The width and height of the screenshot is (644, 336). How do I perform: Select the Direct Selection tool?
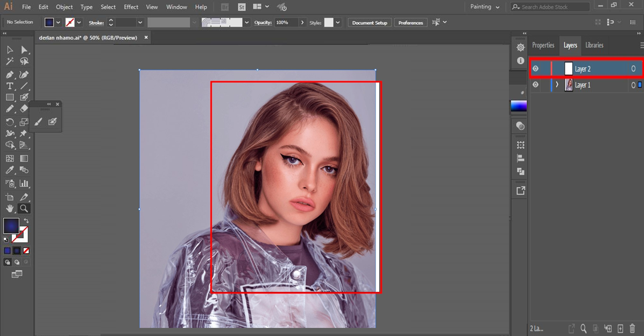(x=24, y=50)
